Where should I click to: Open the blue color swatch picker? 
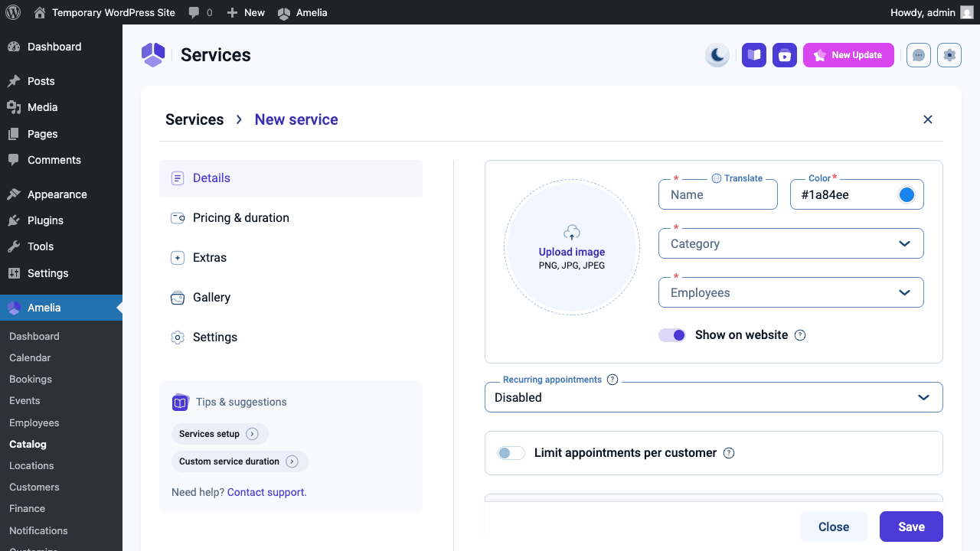click(906, 194)
